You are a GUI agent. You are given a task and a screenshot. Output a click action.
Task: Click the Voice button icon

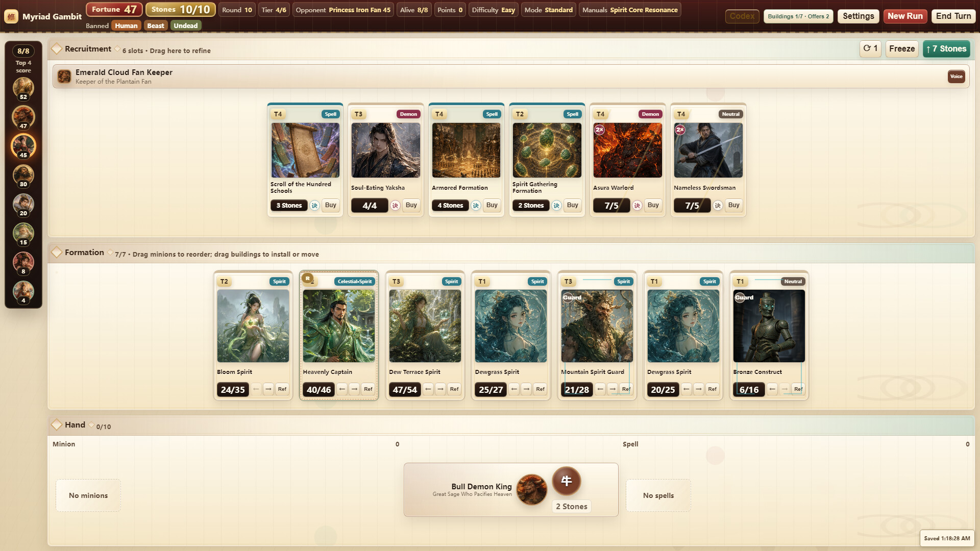[956, 77]
